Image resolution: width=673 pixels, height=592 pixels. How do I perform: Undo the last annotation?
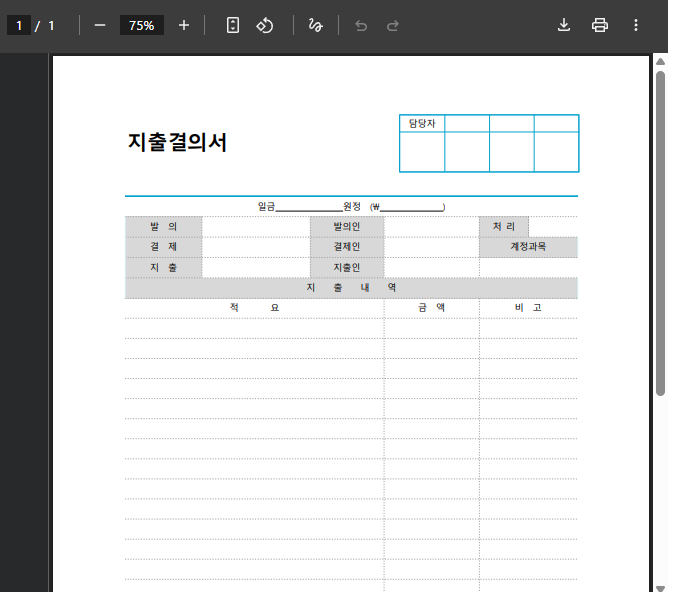pyautogui.click(x=361, y=26)
